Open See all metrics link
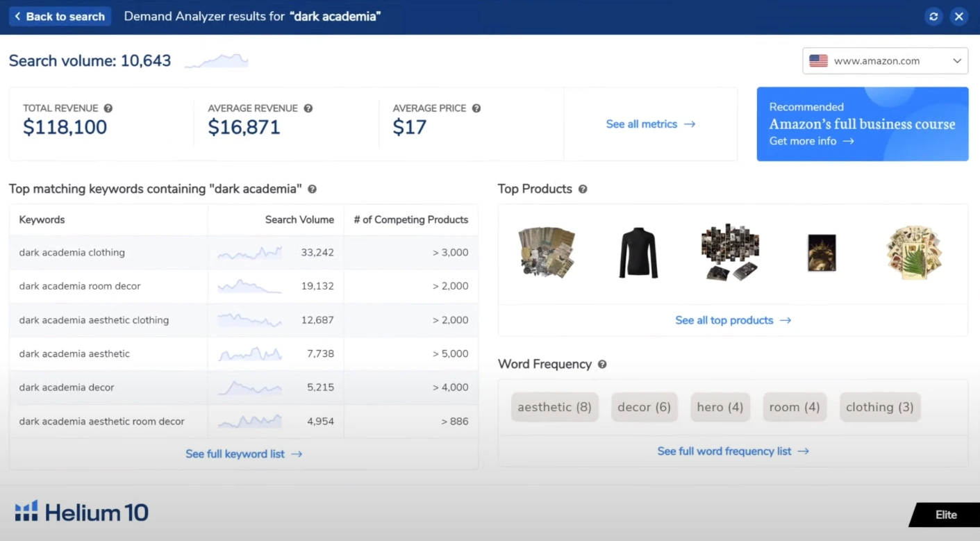 pyautogui.click(x=650, y=124)
